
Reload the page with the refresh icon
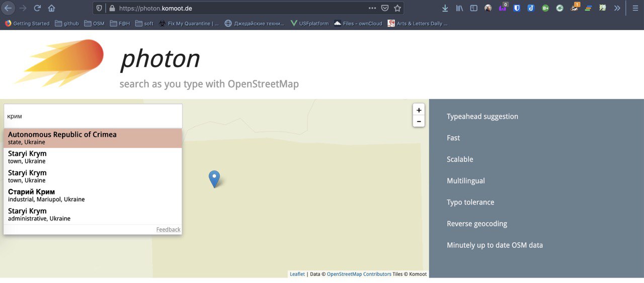pos(37,8)
